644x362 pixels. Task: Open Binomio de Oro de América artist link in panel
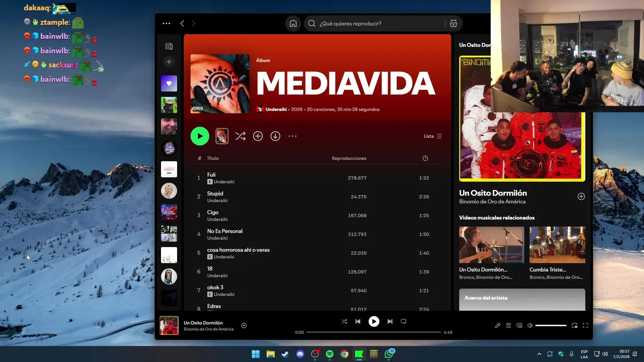click(x=493, y=202)
